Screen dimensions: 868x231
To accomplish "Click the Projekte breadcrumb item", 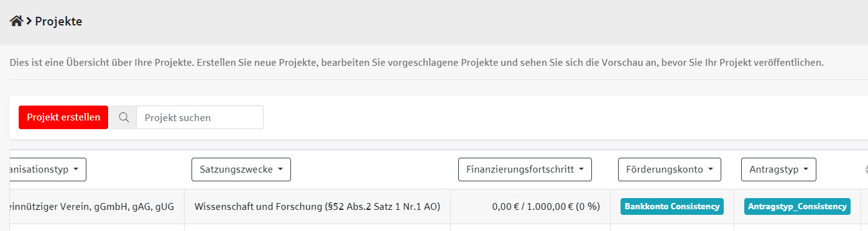I will coord(58,21).
